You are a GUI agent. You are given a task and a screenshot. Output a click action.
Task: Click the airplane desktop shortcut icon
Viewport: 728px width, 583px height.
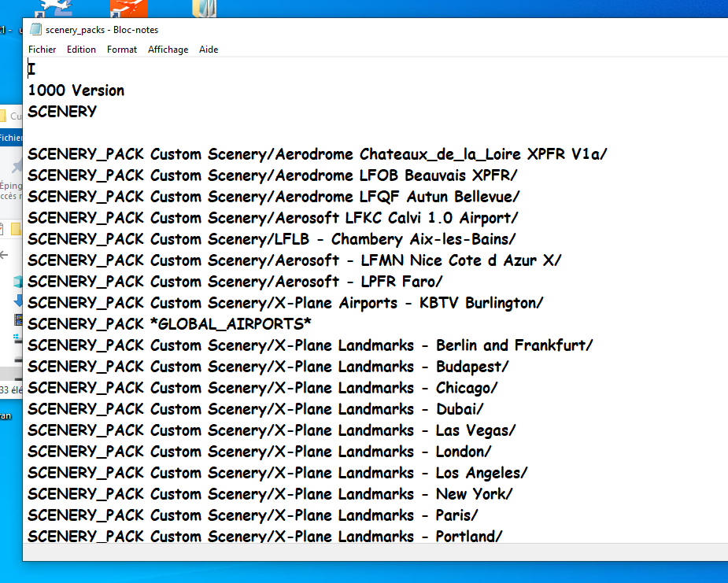tap(55, 8)
